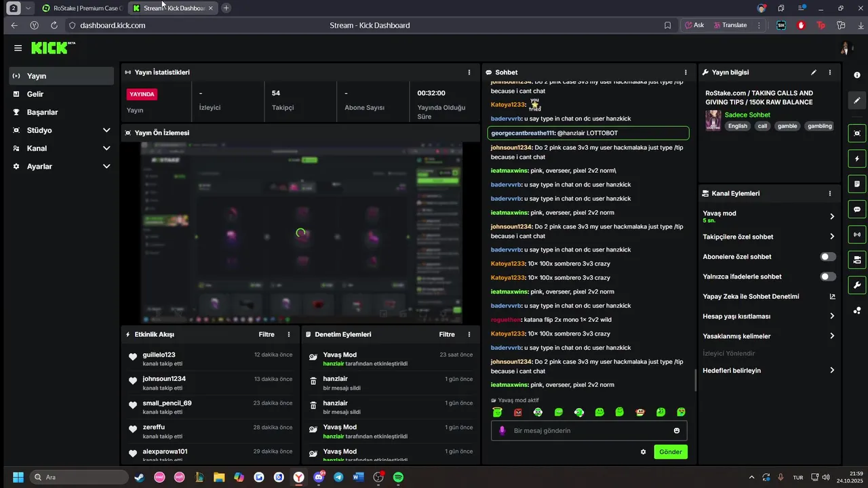
Task: Open the Kanal Eylemleri panel three-dot menu
Action: pos(830,193)
